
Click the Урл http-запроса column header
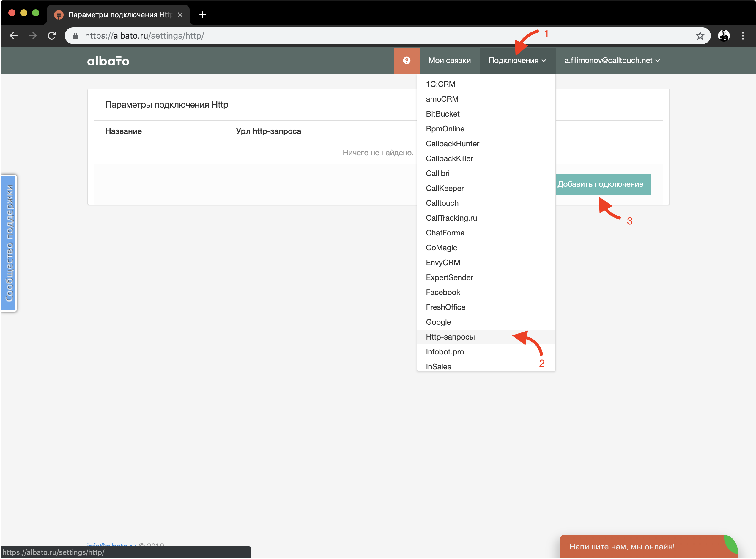point(268,131)
